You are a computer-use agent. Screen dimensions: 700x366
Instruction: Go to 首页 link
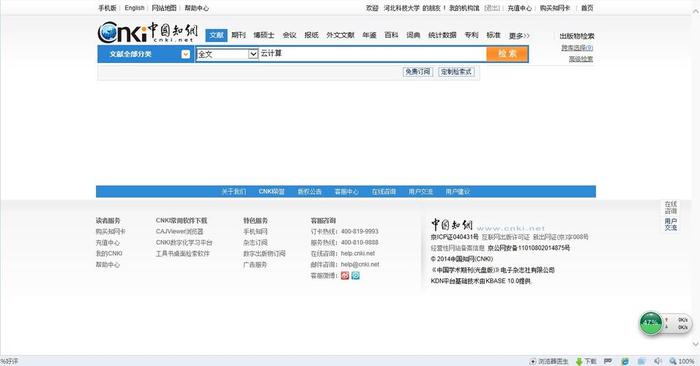[587, 8]
